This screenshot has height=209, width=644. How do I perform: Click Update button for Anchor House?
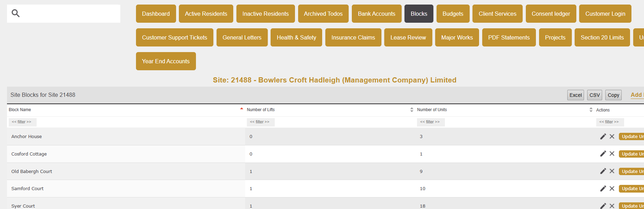631,136
